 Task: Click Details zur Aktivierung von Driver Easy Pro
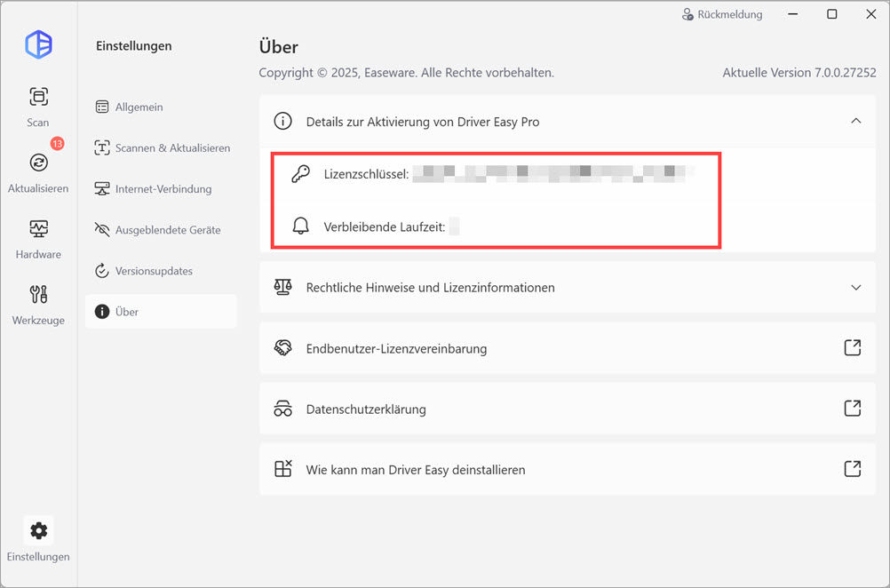tap(422, 122)
